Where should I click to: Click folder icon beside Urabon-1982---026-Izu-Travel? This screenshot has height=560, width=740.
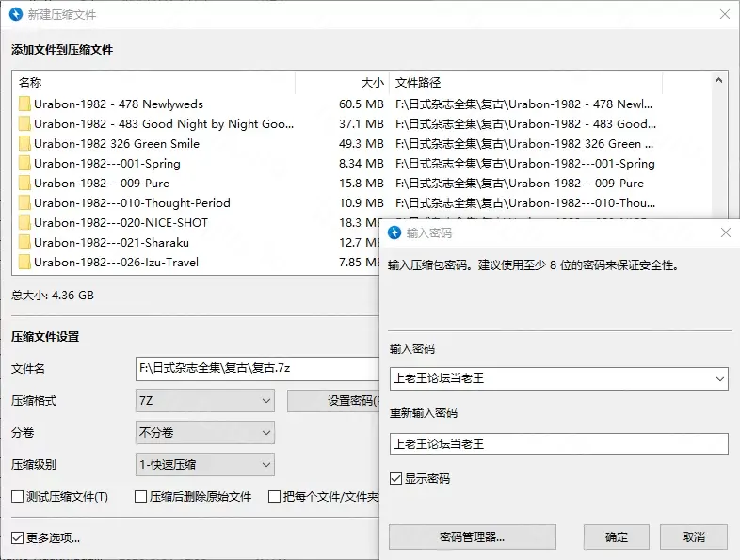[x=24, y=263]
